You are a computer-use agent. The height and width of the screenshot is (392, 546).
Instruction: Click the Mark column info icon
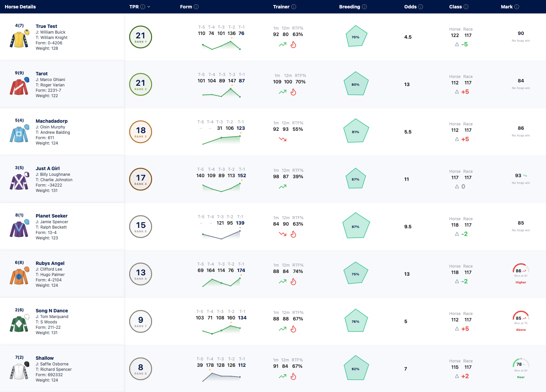517,7
